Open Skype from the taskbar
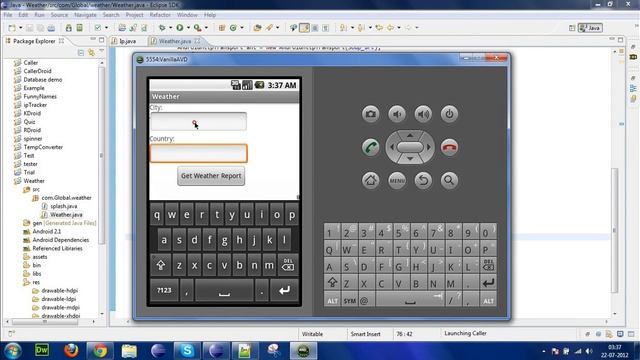The height and width of the screenshot is (360, 640). [187, 351]
